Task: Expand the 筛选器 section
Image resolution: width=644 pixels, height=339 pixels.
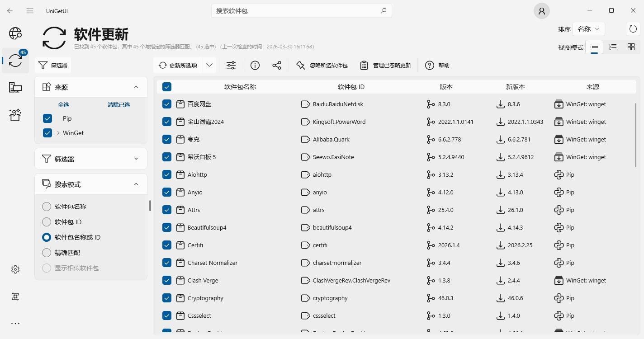Action: point(136,159)
